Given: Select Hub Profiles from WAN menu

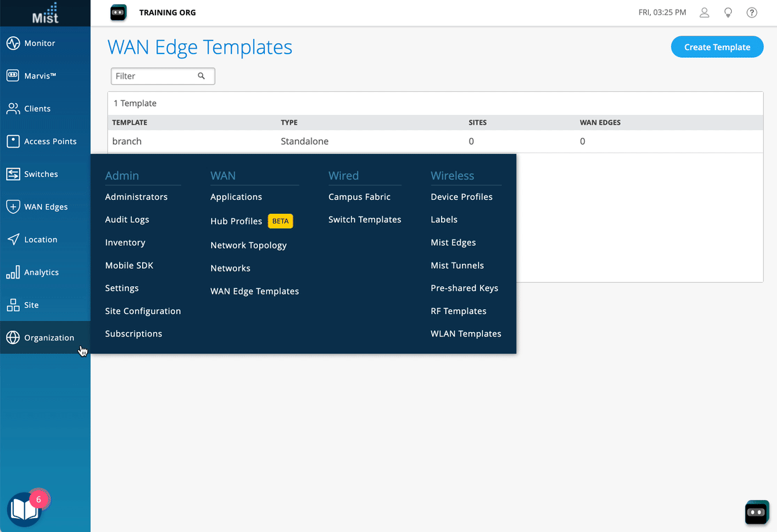Looking at the screenshot, I should (236, 221).
